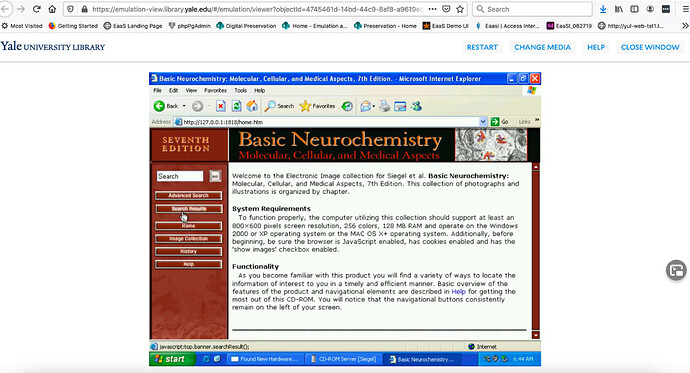Click the Firefox Search box
Screen dimensions: 690x373
(x=532, y=9)
